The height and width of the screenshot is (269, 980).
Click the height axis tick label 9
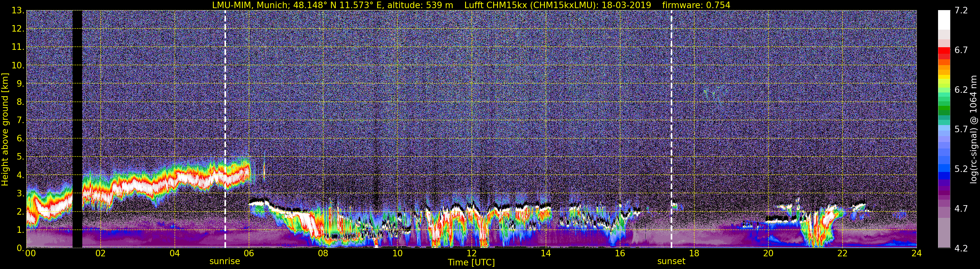[20, 84]
